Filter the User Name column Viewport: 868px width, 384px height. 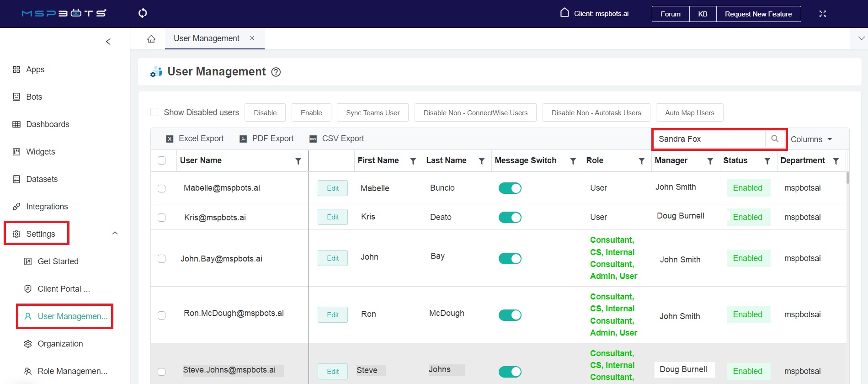point(298,161)
